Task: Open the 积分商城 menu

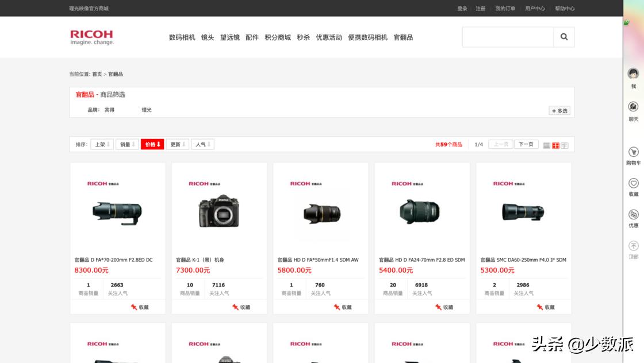Action: pos(278,37)
